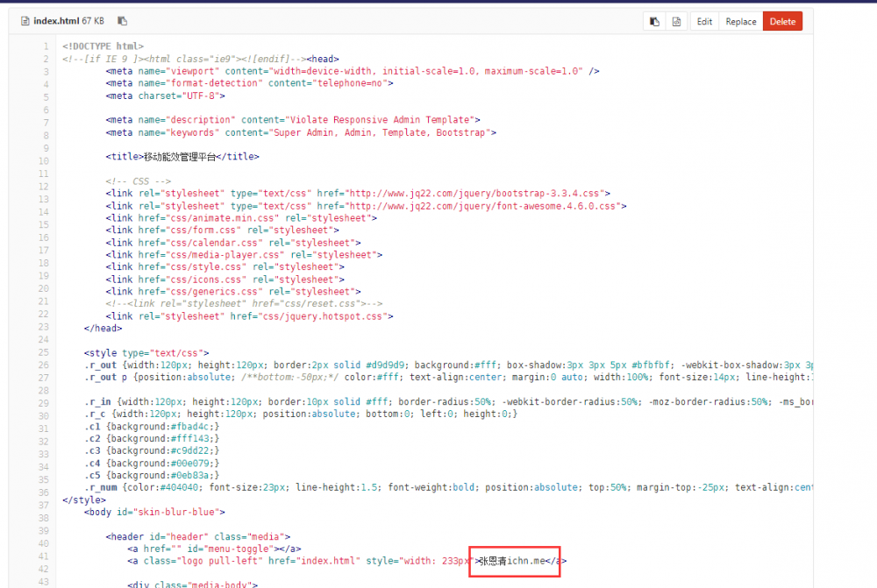Click the format-detection meta tag line
Screen dimensions: 877x588
(x=249, y=83)
